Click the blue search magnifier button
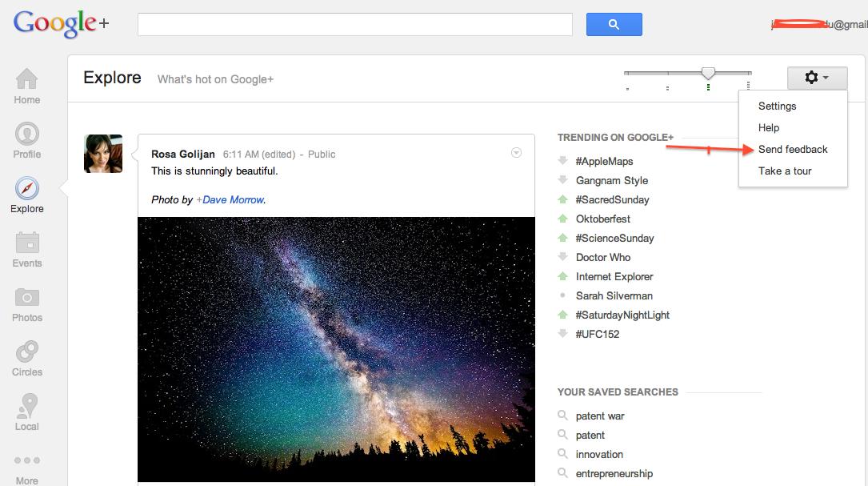 (x=614, y=24)
